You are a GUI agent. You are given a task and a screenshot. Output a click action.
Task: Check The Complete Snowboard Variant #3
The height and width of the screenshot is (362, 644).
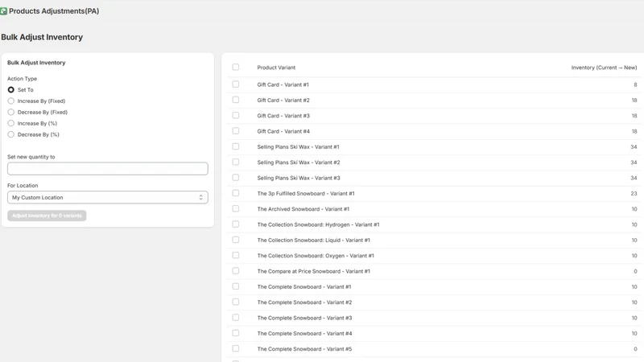235,318
